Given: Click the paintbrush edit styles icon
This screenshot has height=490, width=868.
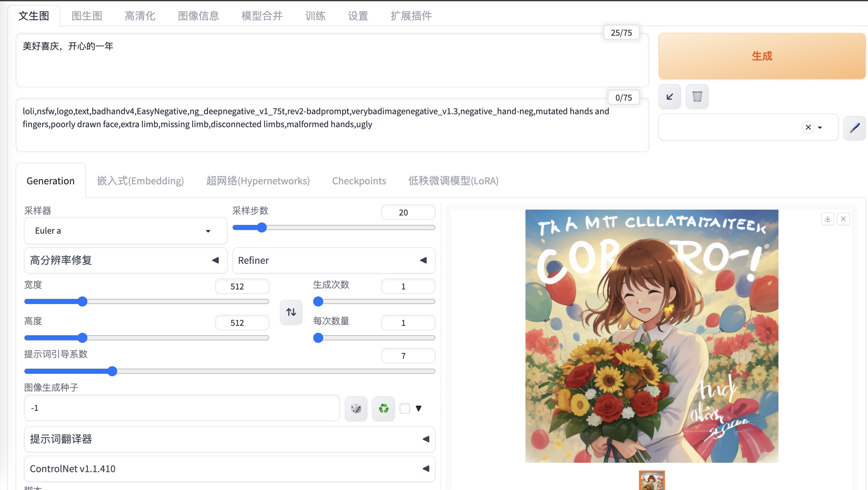Looking at the screenshot, I should 854,128.
